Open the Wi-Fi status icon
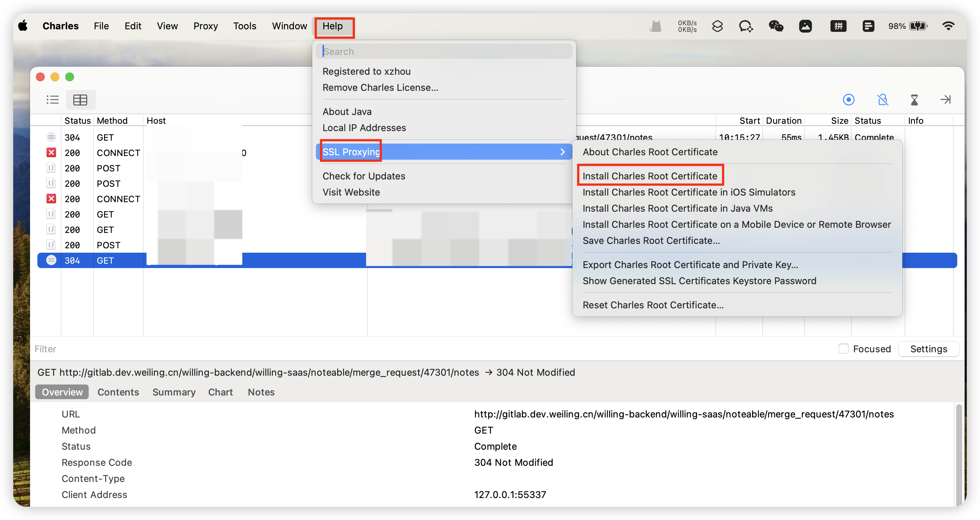Viewport: 980px width, 520px height. [x=948, y=26]
